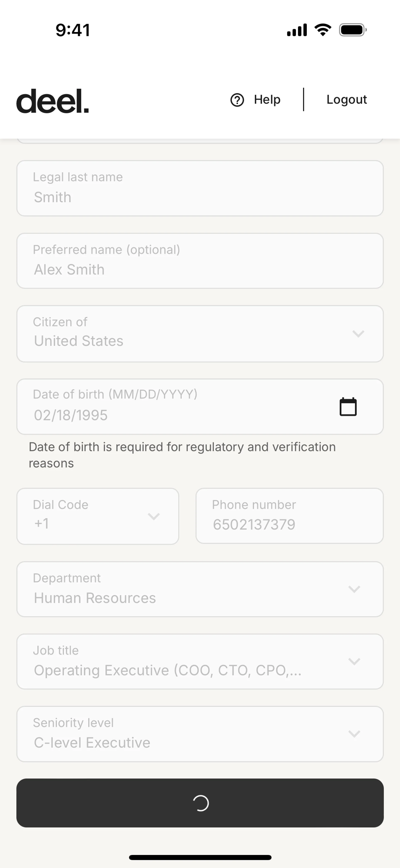Viewport: 400px width, 868px height.
Task: Tap the Wi-Fi status icon
Action: point(322,30)
